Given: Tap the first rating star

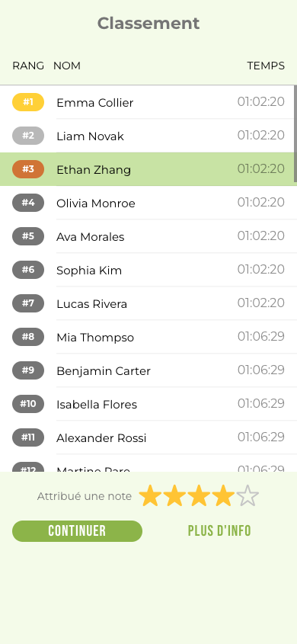Looking at the screenshot, I should pyautogui.click(x=150, y=495).
